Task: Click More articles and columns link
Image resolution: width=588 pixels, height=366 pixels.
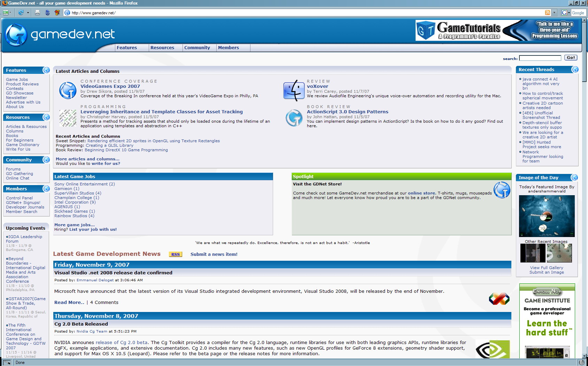Action: tap(87, 159)
